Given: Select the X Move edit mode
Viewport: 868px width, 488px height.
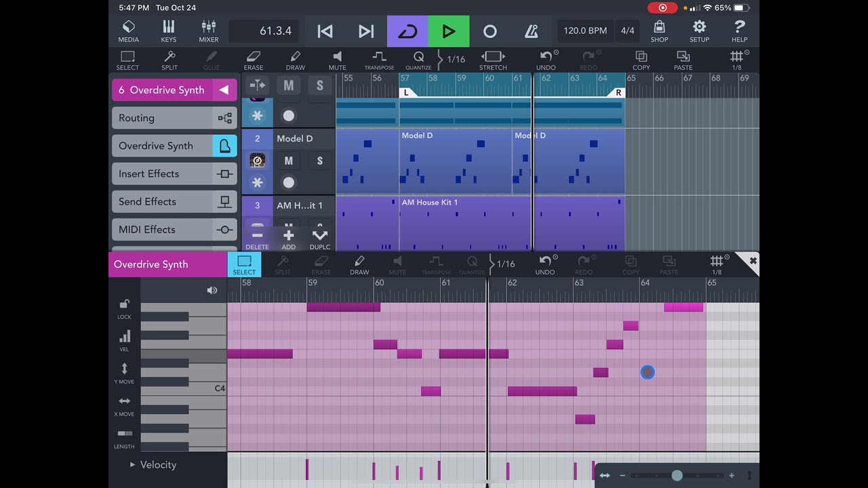Looking at the screenshot, I should point(124,405).
